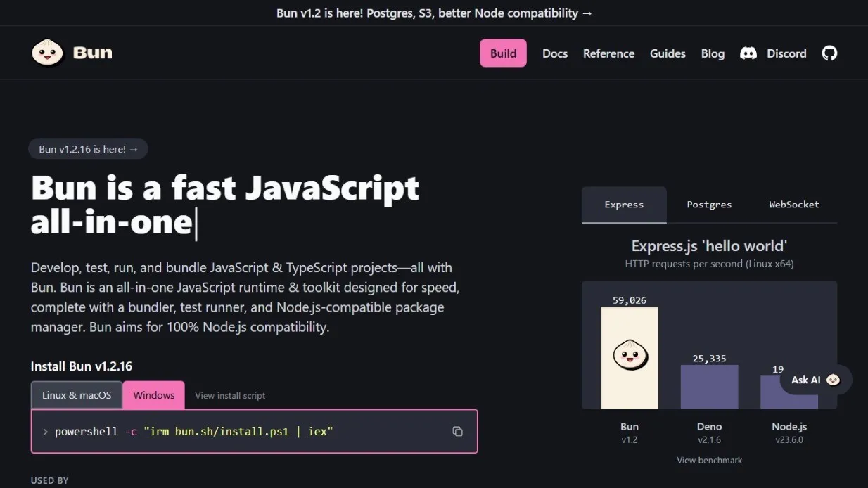Click the Express.js 'hello world' heading
This screenshot has height=488, width=868.
pyautogui.click(x=709, y=246)
